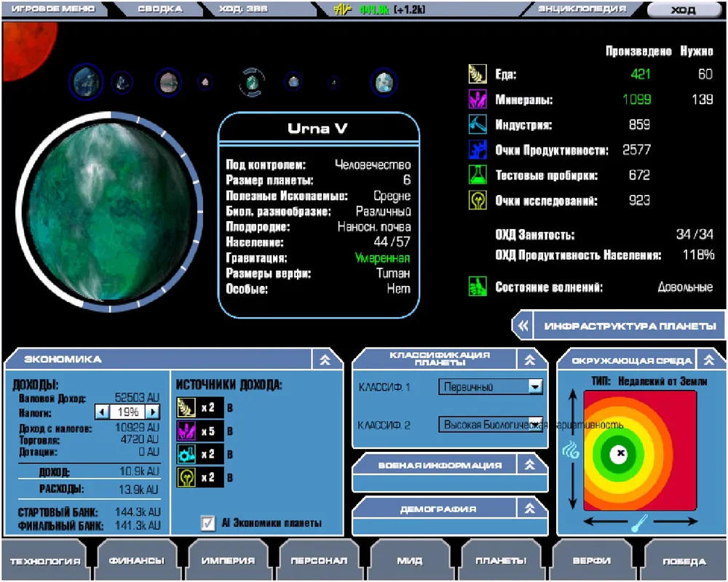Click the Тестовые пробирки flask icon
The image size is (728, 582).
pos(477,175)
